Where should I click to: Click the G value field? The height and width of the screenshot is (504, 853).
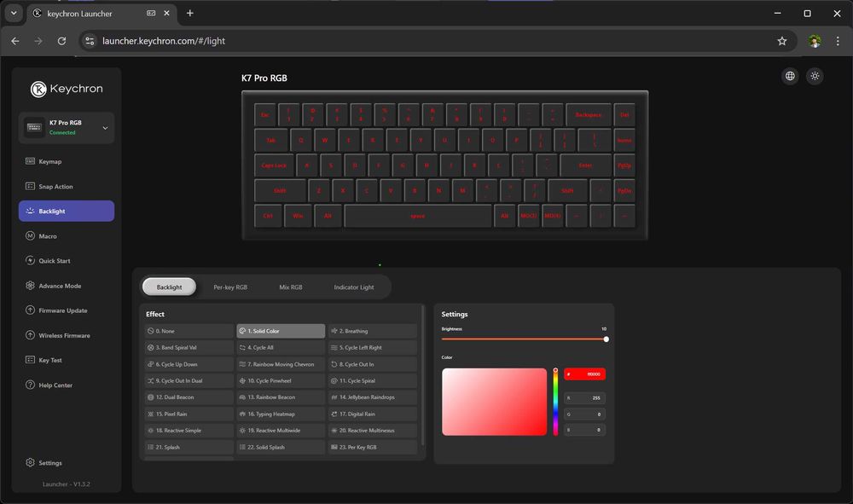click(x=585, y=414)
